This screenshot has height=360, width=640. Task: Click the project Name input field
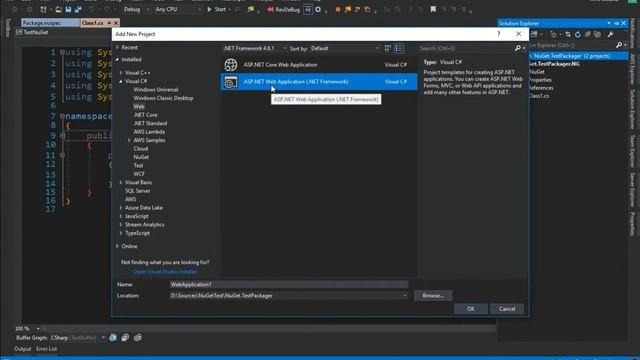tap(289, 284)
